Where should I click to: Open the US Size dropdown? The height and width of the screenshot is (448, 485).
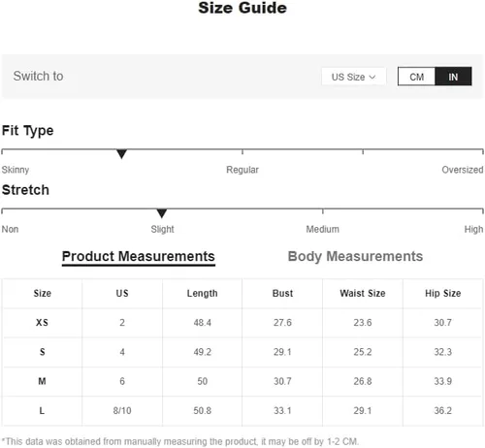point(353,77)
